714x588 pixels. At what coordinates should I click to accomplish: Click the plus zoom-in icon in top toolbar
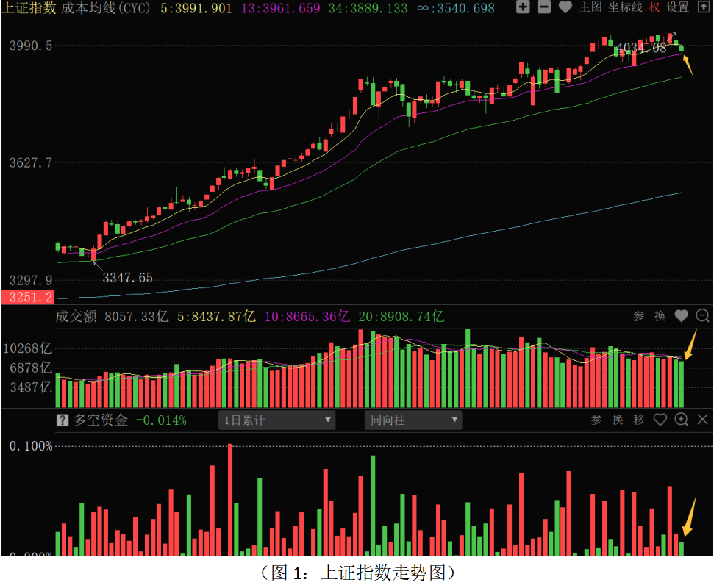tap(523, 7)
